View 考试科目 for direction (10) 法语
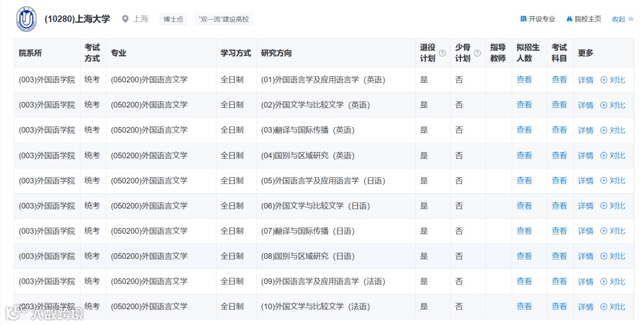The height and width of the screenshot is (325, 644). [x=559, y=306]
